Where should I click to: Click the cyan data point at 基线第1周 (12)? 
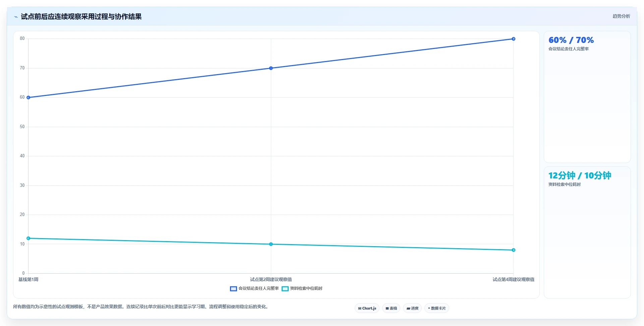[28, 238]
